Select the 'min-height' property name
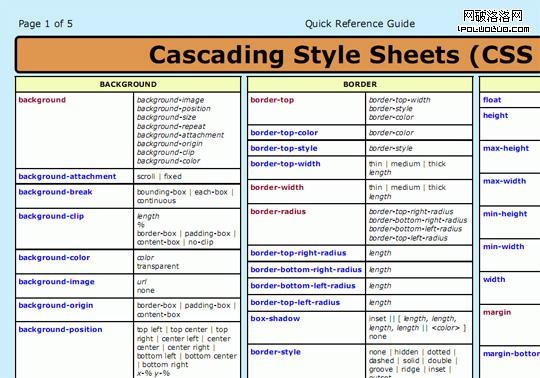 click(505, 214)
